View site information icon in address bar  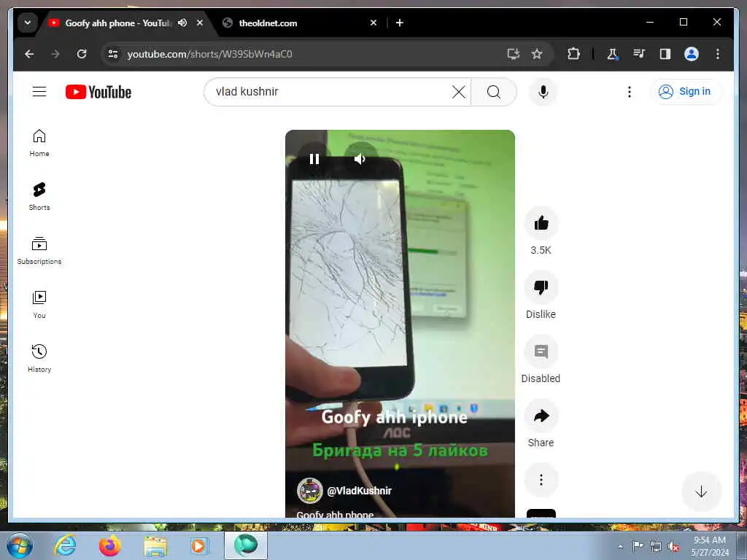[113, 54]
